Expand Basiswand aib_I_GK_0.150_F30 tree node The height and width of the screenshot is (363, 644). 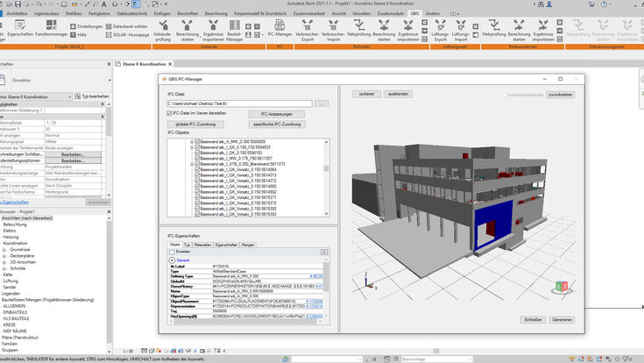pos(192,147)
